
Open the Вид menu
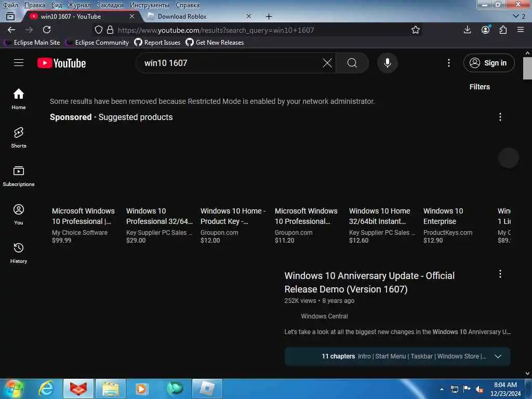coord(56,5)
